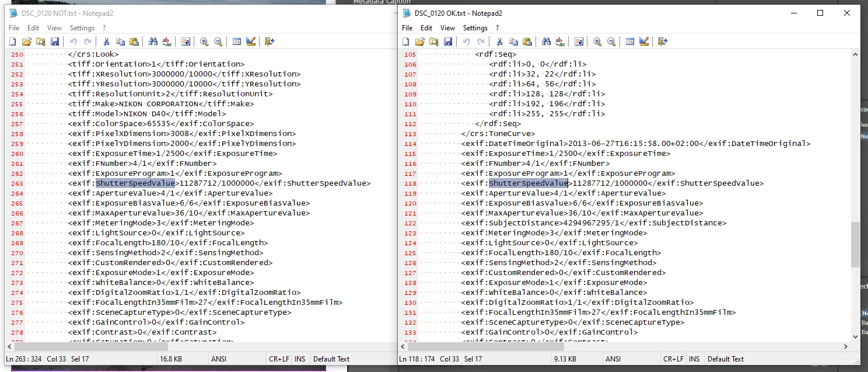Click Zoom In icon in DSC_0120 OK.txt window
The width and height of the screenshot is (868, 372).
597,41
